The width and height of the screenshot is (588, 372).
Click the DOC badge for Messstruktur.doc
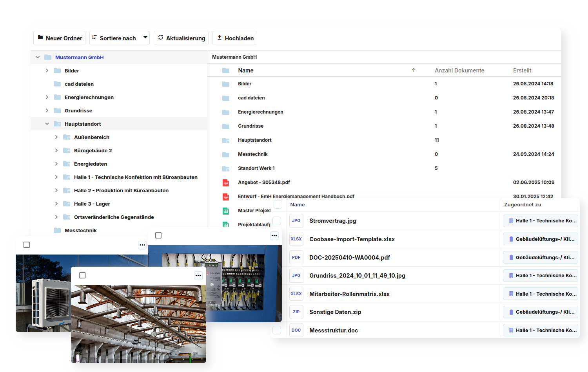tap(296, 330)
